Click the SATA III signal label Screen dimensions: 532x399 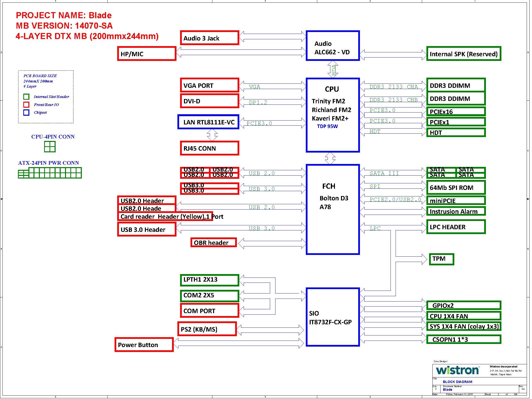coord(384,173)
